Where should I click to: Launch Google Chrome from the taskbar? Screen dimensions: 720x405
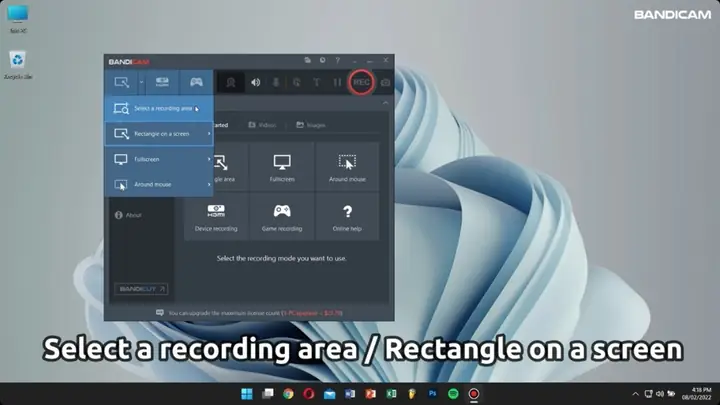click(288, 394)
